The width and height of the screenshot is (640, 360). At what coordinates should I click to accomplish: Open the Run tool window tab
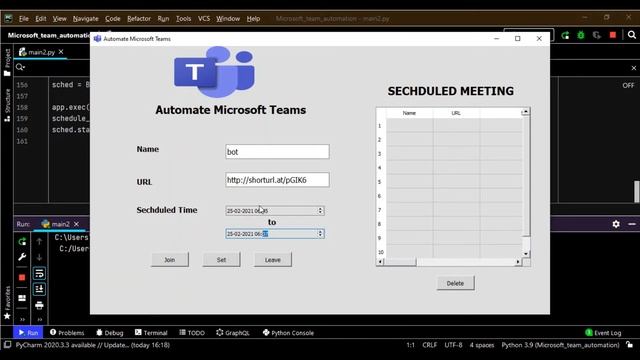point(28,333)
